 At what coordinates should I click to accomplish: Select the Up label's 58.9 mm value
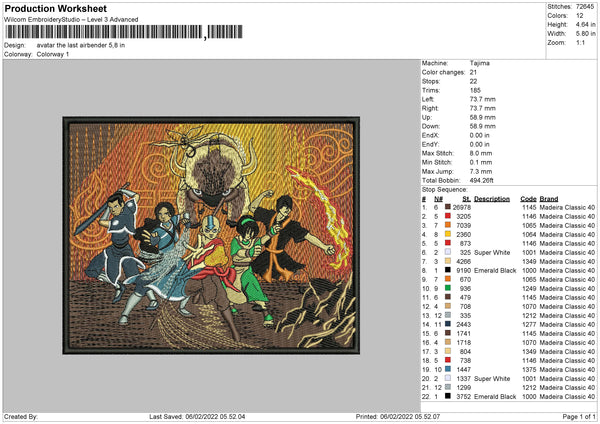(x=483, y=117)
